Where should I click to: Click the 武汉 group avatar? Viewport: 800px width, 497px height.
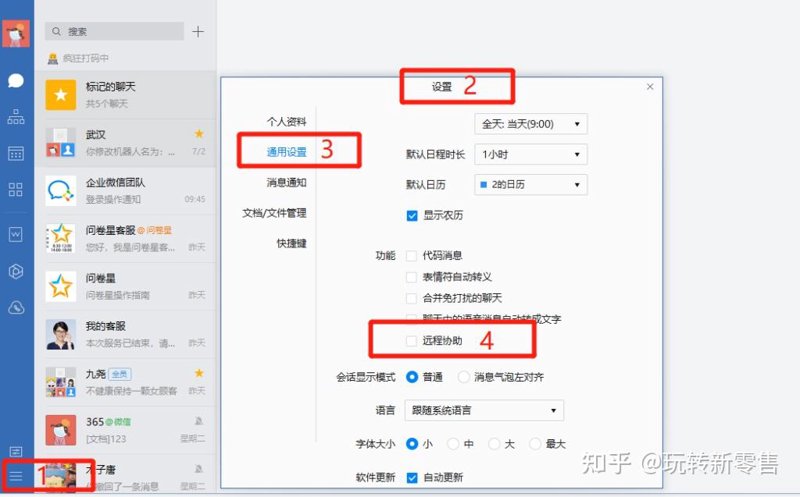coord(61,143)
